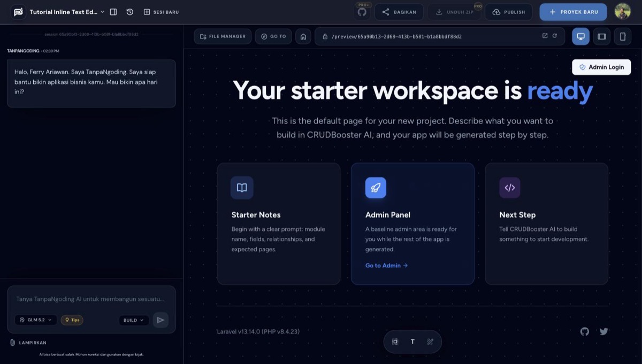Click the Next Step card heading

point(517,215)
